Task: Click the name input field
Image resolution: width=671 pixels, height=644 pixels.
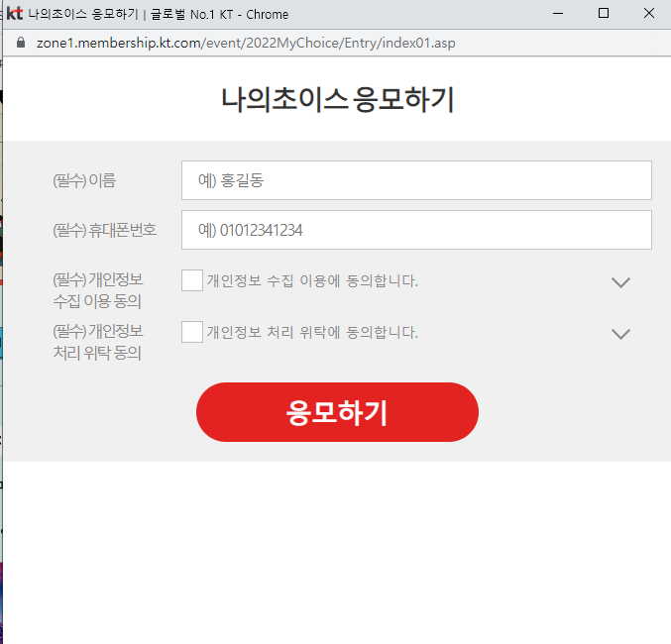Action: tap(416, 180)
